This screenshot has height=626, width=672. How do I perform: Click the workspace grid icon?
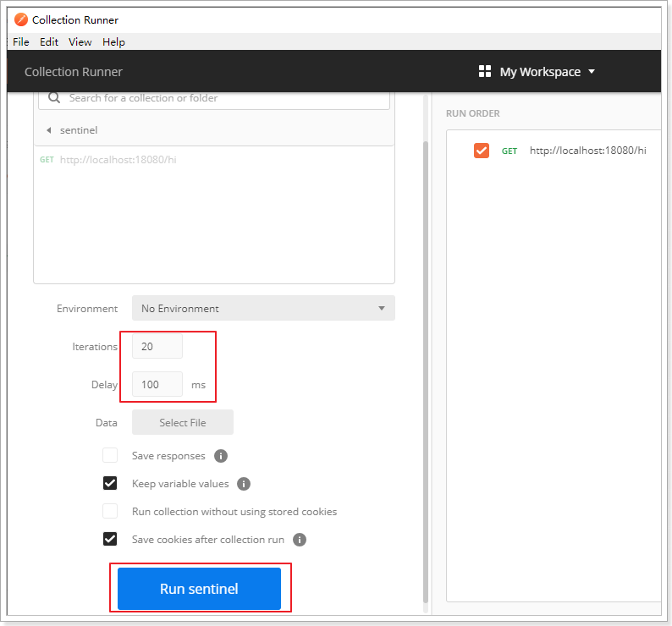(x=485, y=72)
